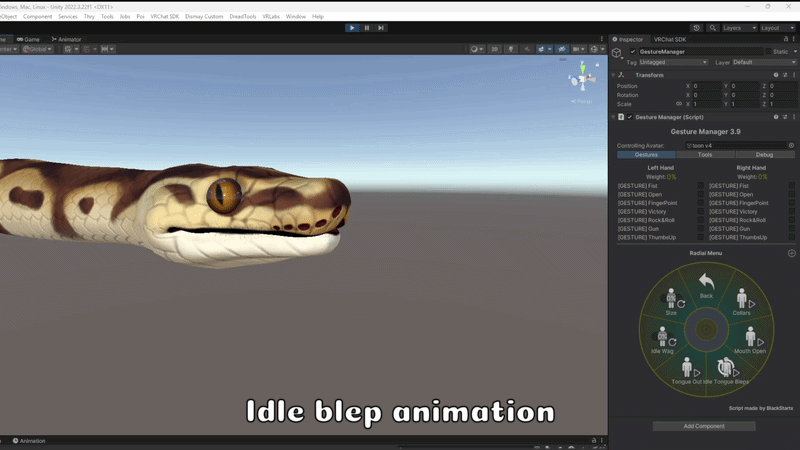This screenshot has height=450, width=800.
Task: Toggle 2D view mode button
Action: (x=494, y=49)
